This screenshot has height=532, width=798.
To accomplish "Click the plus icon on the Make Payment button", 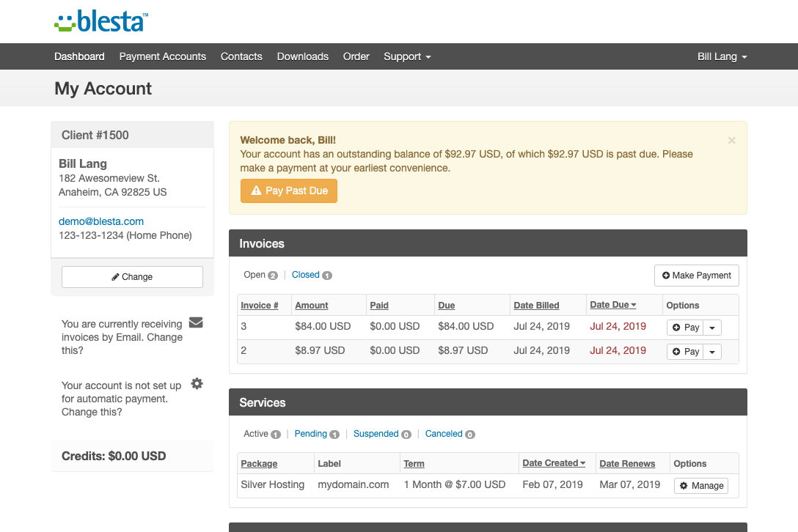I will click(668, 276).
